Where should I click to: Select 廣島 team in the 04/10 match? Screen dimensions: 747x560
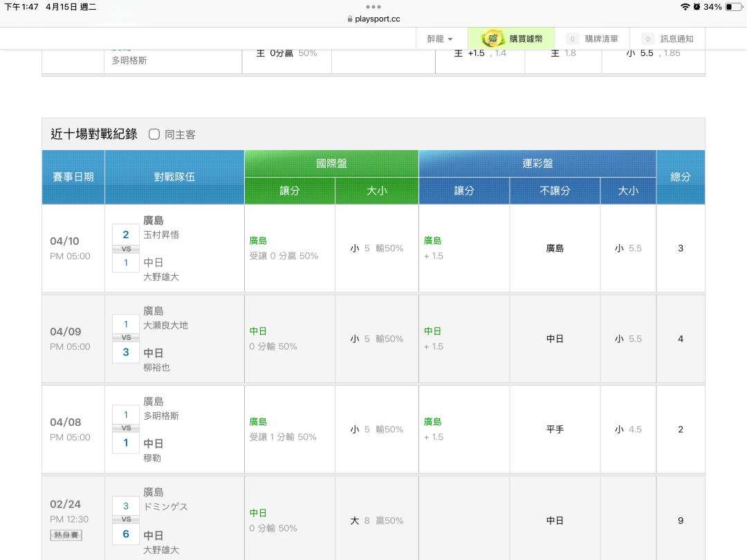click(154, 221)
